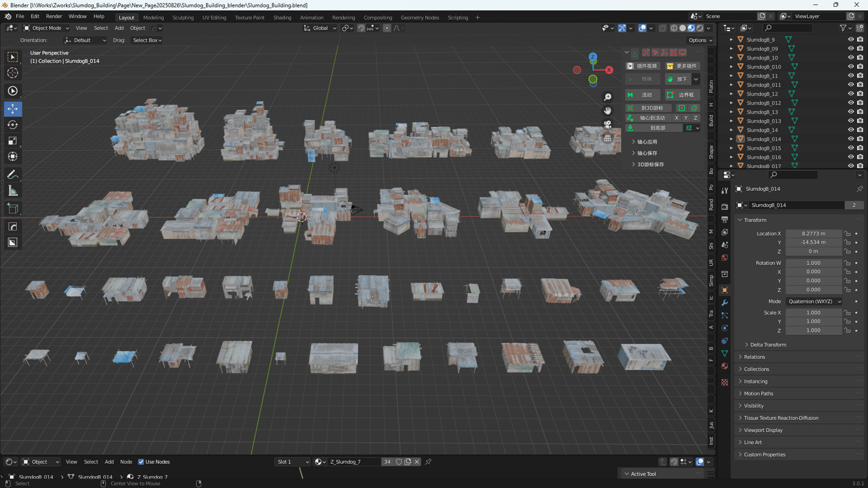868x488 pixels.
Task: Click the 到底部 button
Action: [653, 128]
